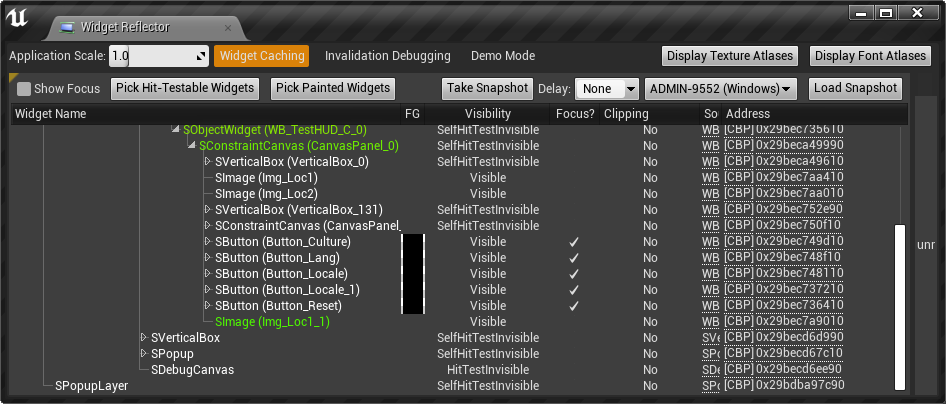Click the Visibility column header
946x404 pixels.
point(487,114)
